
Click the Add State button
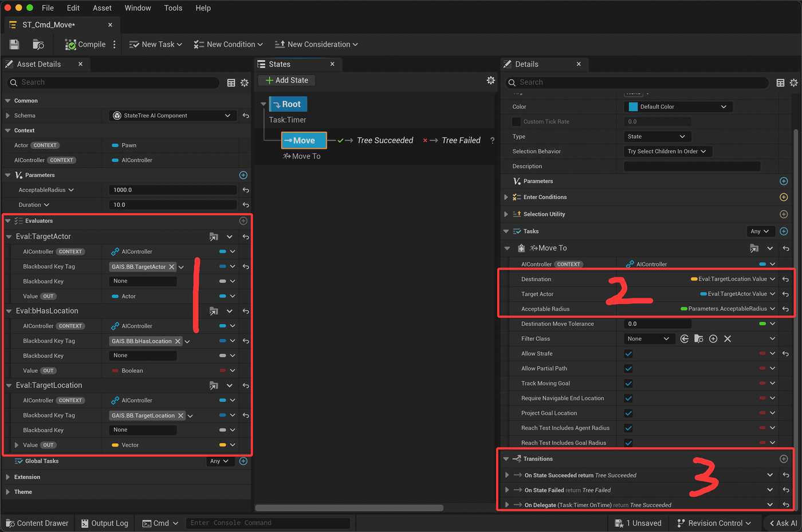(x=287, y=80)
